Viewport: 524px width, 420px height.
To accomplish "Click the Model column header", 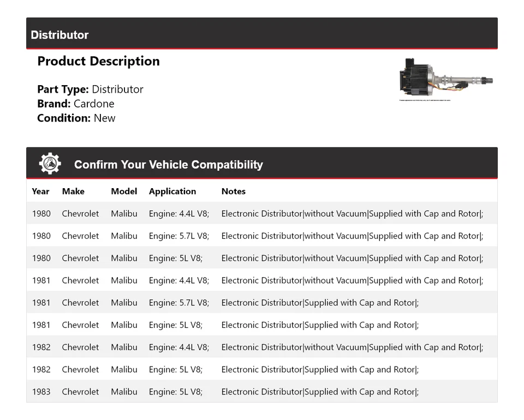I will coord(124,191).
